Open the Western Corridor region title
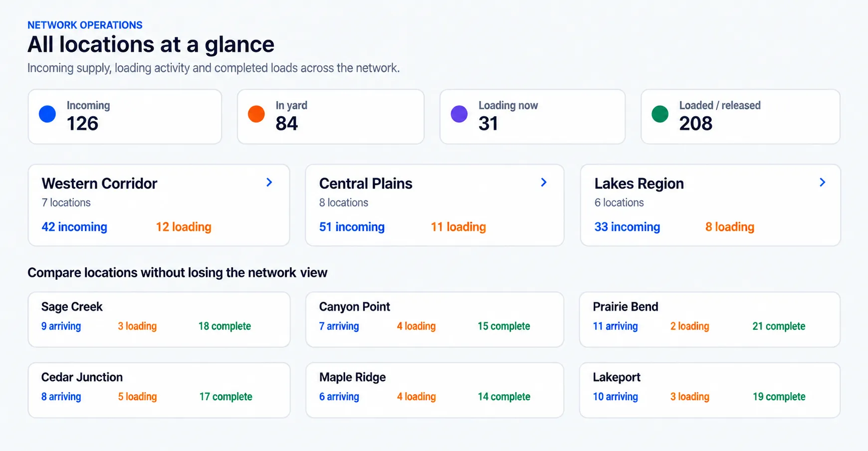Image resolution: width=868 pixels, height=451 pixels. click(x=99, y=184)
